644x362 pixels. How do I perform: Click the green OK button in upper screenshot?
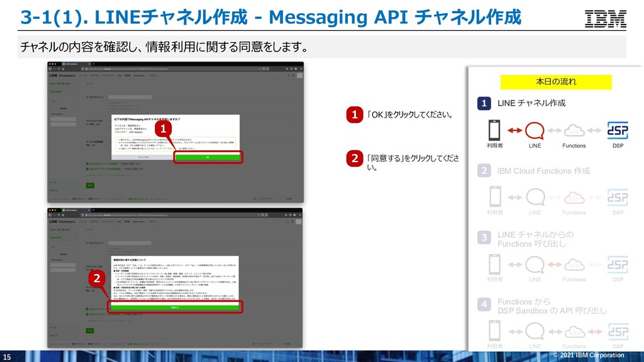pos(208,157)
